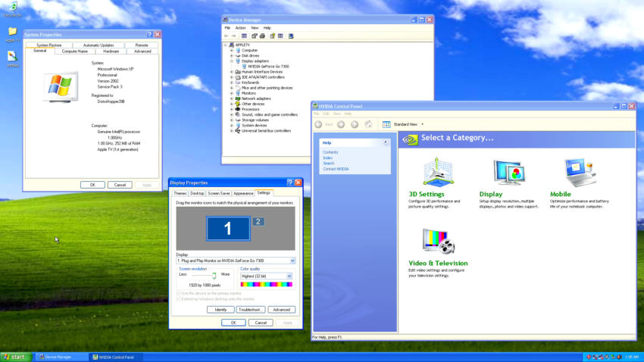Image resolution: width=644 pixels, height=362 pixels.
Task: Collapse the Help panel in NVIDIA sidebar
Action: pyautogui.click(x=386, y=142)
